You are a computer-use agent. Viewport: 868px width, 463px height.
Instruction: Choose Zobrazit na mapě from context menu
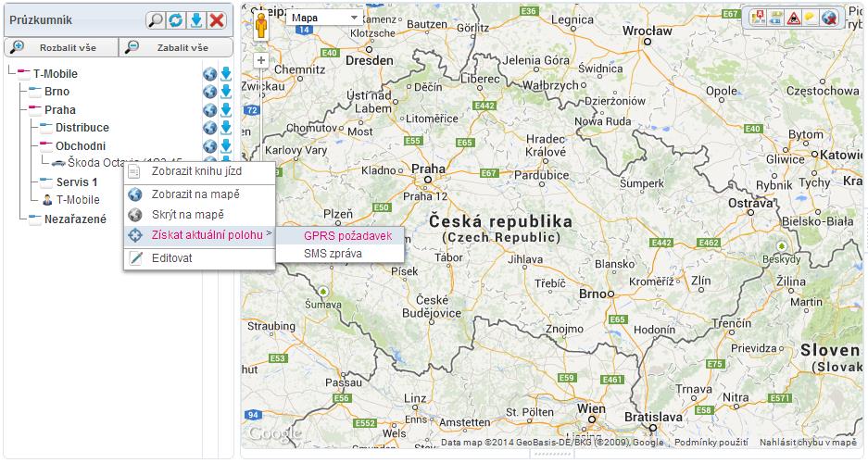click(199, 194)
